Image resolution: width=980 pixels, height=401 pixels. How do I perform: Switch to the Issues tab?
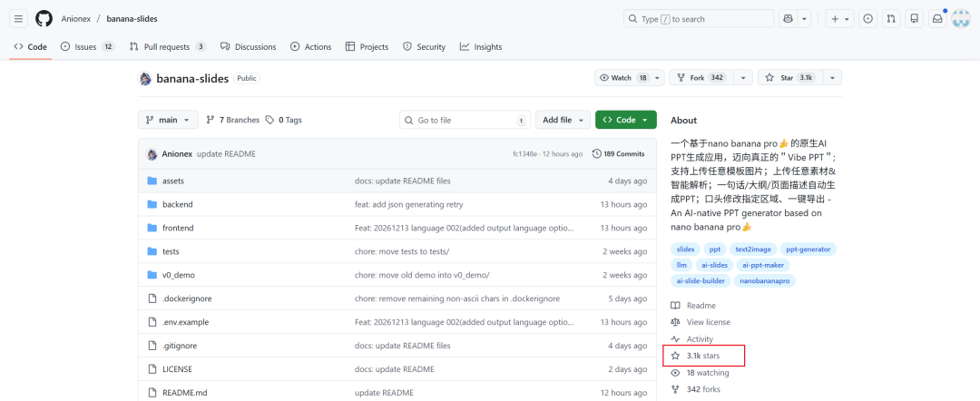[x=87, y=47]
